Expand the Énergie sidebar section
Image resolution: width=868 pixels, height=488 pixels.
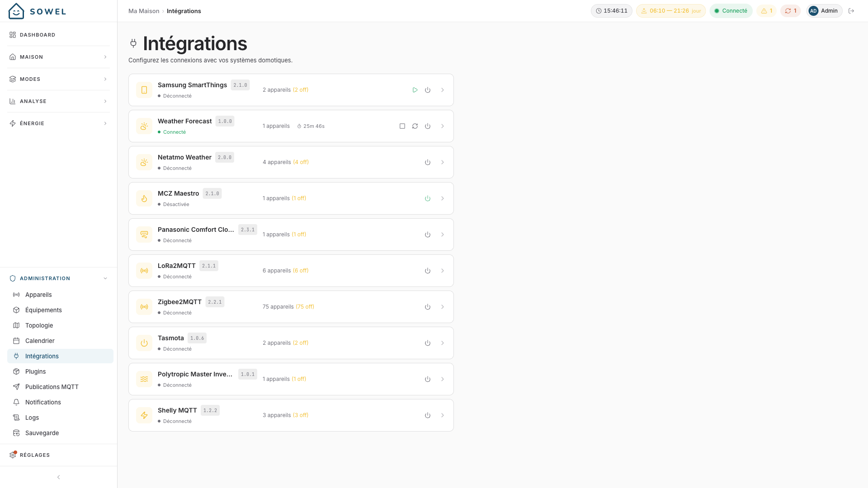pyautogui.click(x=59, y=123)
